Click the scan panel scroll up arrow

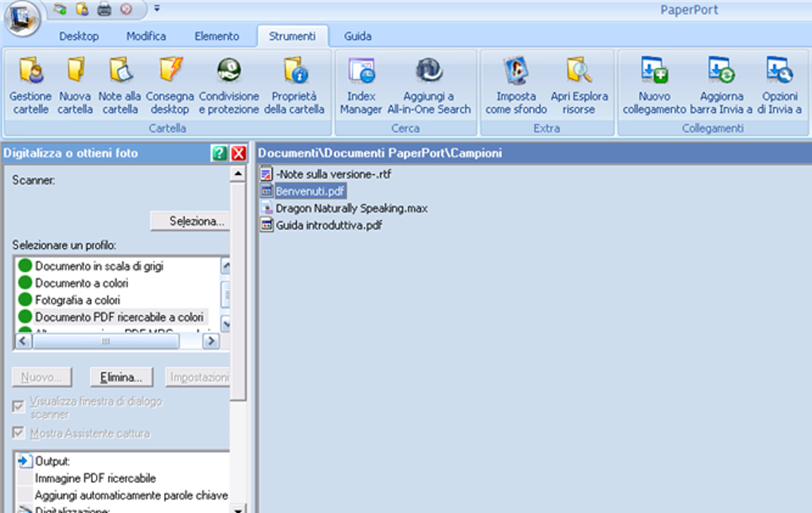coord(238,173)
